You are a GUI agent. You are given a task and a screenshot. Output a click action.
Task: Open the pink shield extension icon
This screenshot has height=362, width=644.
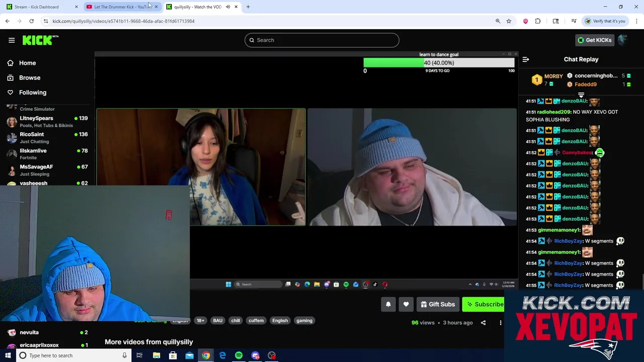click(x=526, y=21)
